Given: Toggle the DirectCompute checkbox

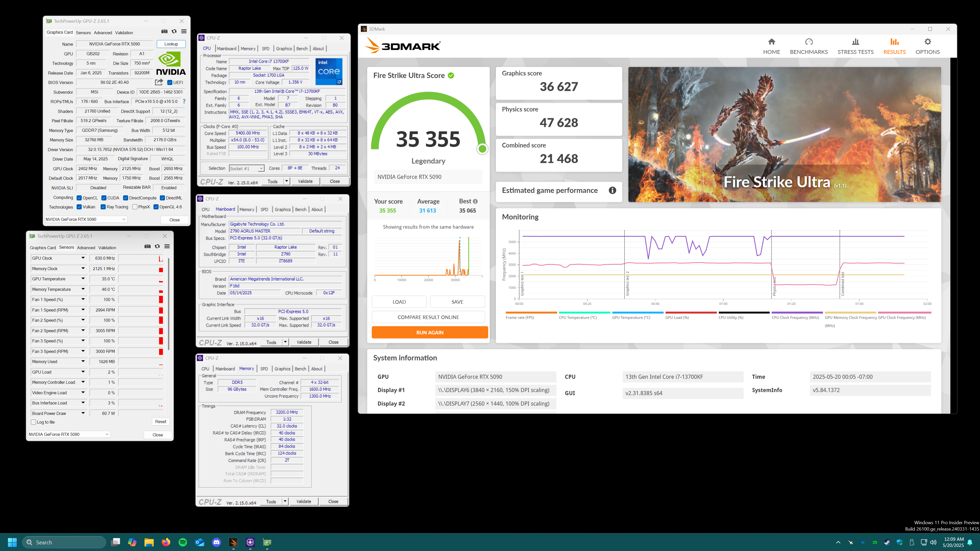Looking at the screenshot, I should 126,198.
